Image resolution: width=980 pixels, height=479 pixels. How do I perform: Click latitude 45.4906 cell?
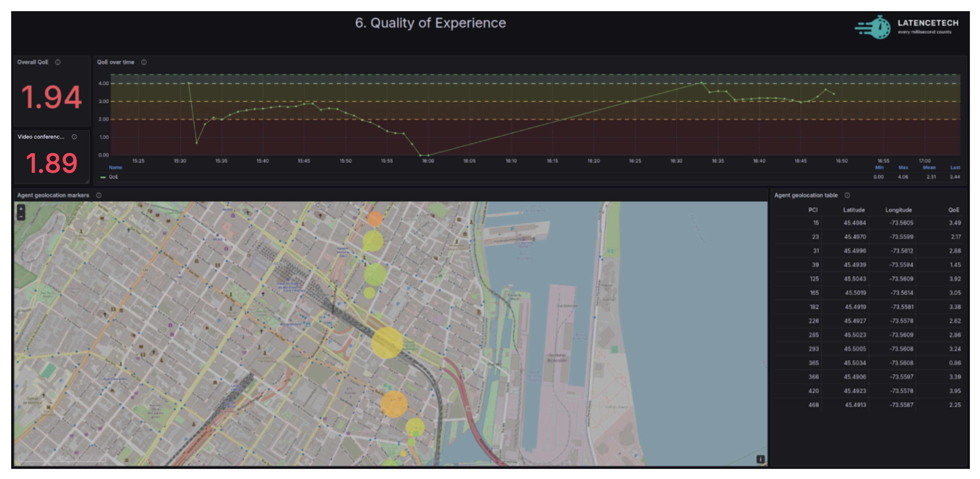point(855,377)
